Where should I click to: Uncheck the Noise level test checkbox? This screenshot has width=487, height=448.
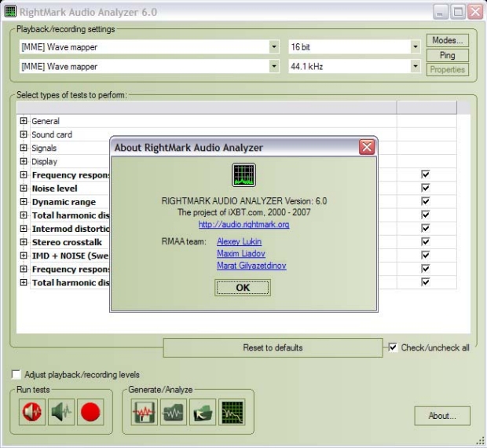[x=426, y=189]
